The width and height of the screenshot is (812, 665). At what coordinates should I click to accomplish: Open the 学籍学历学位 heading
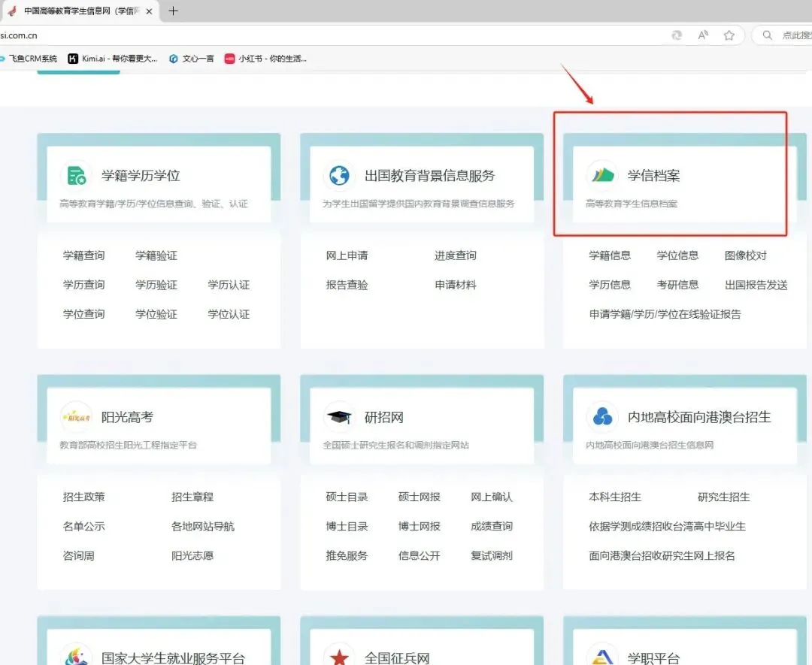coord(141,175)
